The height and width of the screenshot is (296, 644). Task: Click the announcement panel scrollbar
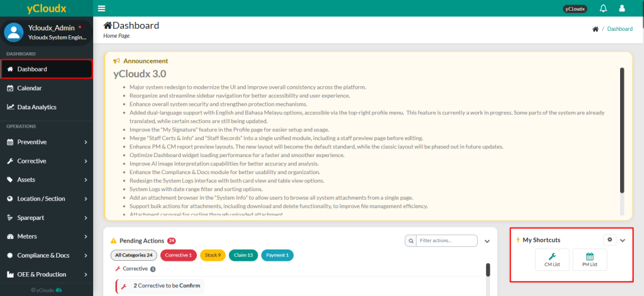[622, 130]
